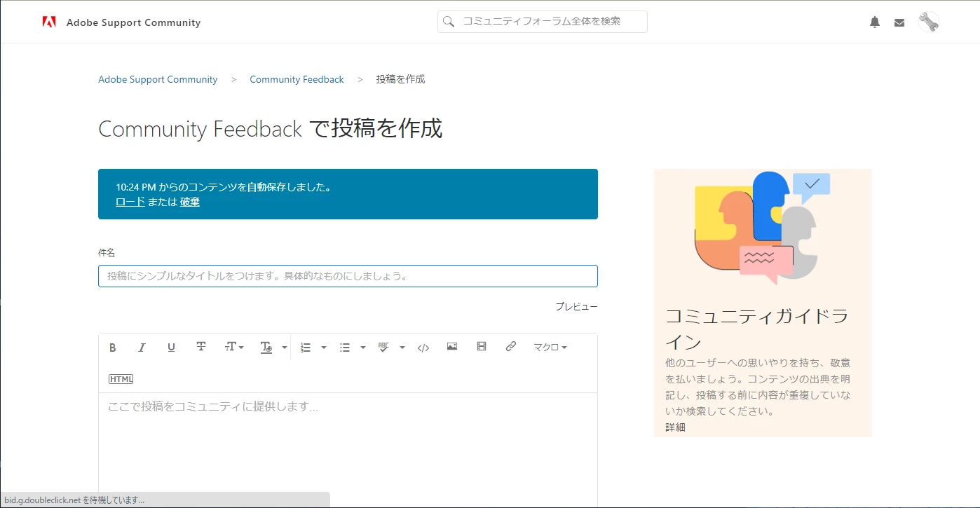Open the プレビュー preview link
980x508 pixels.
point(577,307)
